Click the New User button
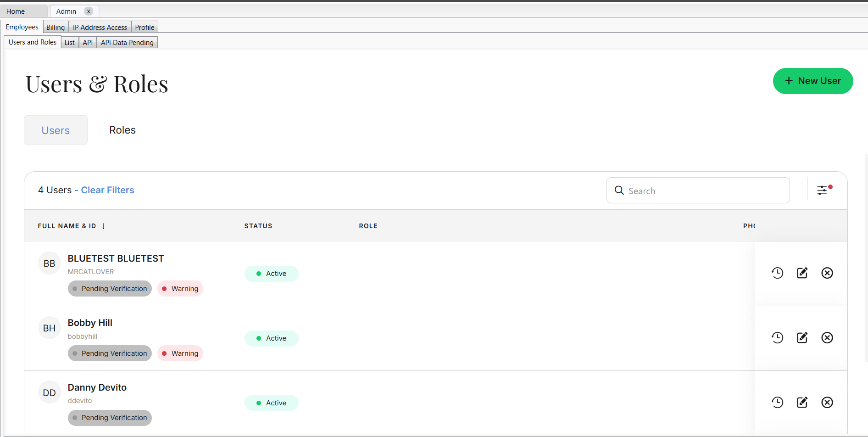Screen dimensions: 868x437 [812, 81]
